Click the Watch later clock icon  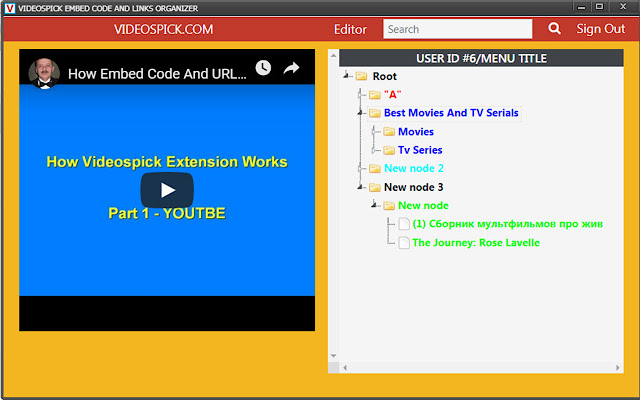click(263, 68)
